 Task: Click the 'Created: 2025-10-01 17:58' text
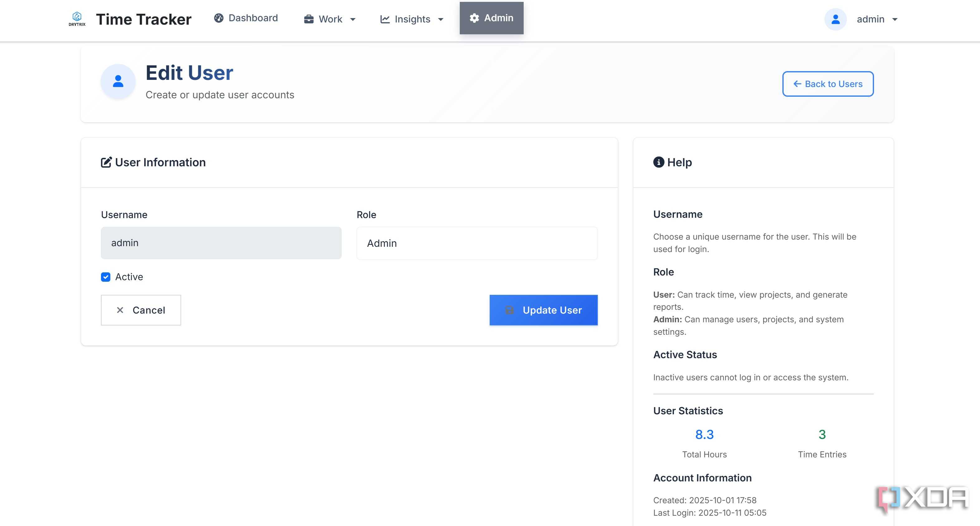pyautogui.click(x=704, y=500)
